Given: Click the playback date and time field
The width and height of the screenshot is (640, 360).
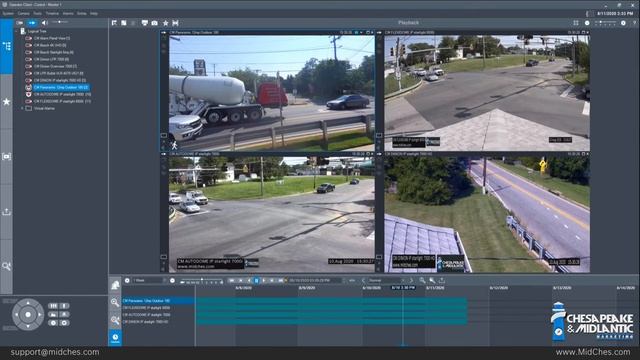Looking at the screenshot, I should point(316,280).
